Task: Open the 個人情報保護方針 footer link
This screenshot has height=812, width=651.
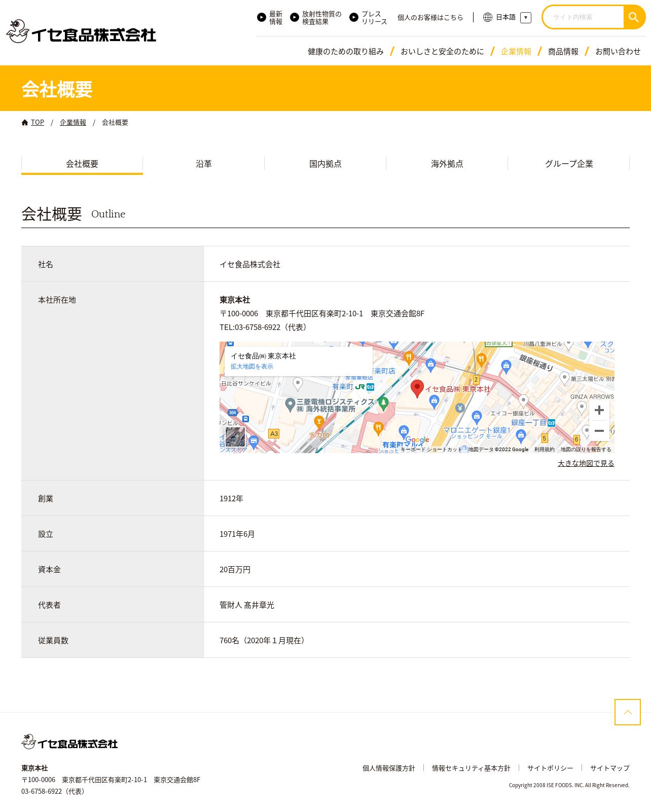Action: tap(389, 768)
